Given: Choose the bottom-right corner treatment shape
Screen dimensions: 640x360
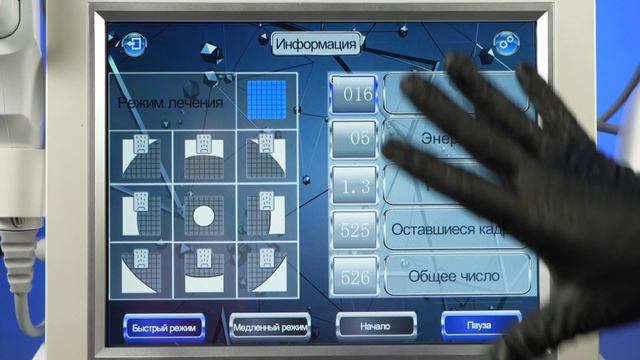Looking at the screenshot, I should point(267,271).
